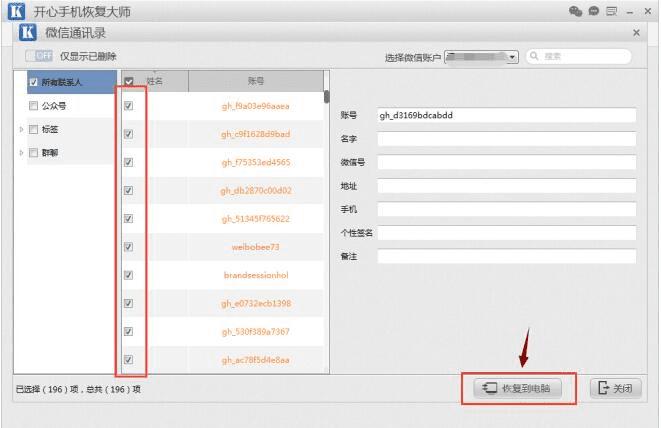Select the account gh_530f389a7367
Image resolution: width=661 pixels, height=428 pixels.
coord(256,332)
